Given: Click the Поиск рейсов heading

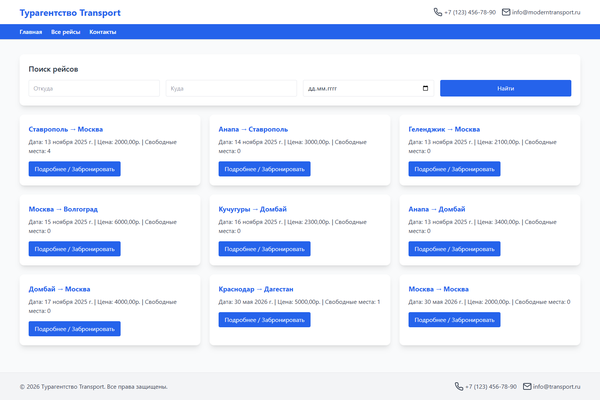Looking at the screenshot, I should (x=53, y=69).
